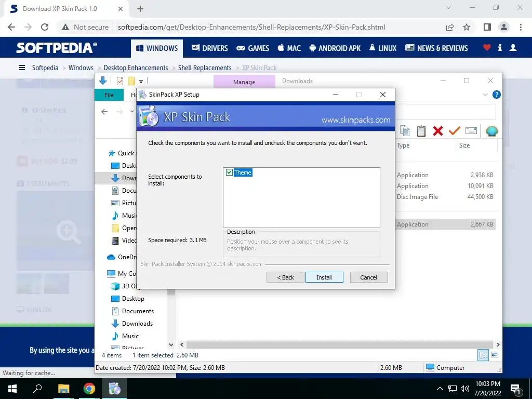Viewport: 532px width, 399px height.
Task: Open the Windows Start menu
Action: click(x=12, y=389)
